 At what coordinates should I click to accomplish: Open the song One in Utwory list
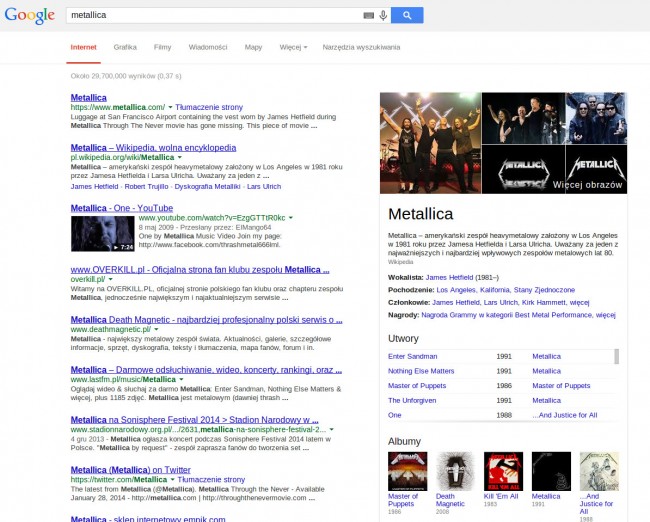[x=395, y=415]
